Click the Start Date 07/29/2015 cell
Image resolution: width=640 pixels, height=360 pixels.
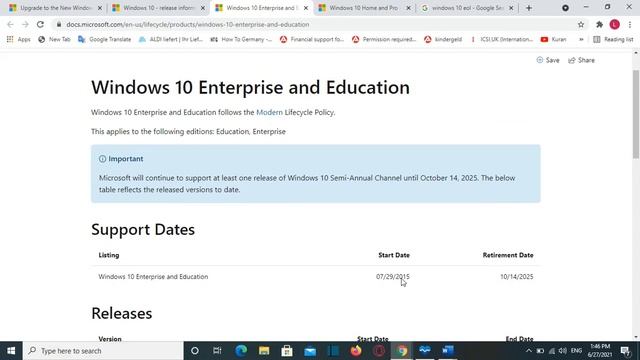coord(393,277)
